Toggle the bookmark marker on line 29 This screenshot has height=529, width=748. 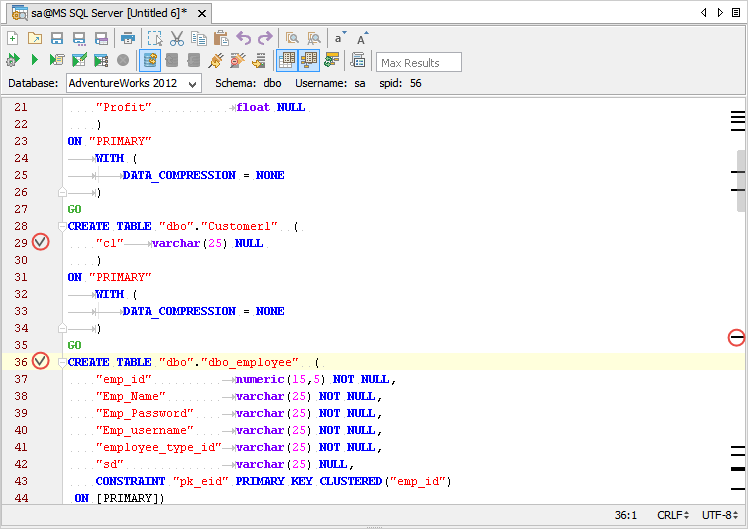tap(41, 242)
